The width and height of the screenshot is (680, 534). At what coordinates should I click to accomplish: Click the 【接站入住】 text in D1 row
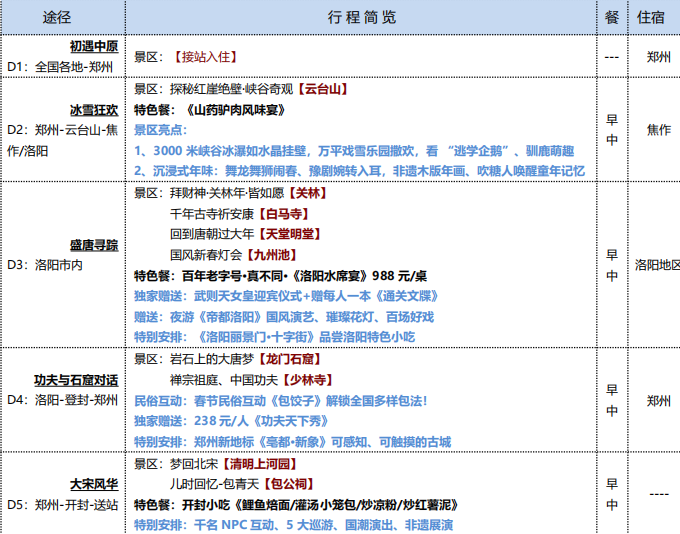(x=204, y=57)
